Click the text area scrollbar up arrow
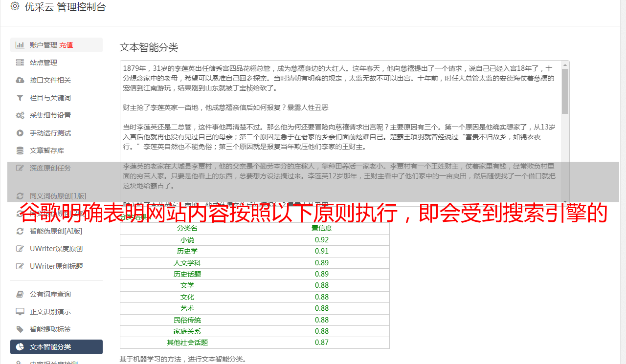The width and height of the screenshot is (626, 364). (565, 64)
